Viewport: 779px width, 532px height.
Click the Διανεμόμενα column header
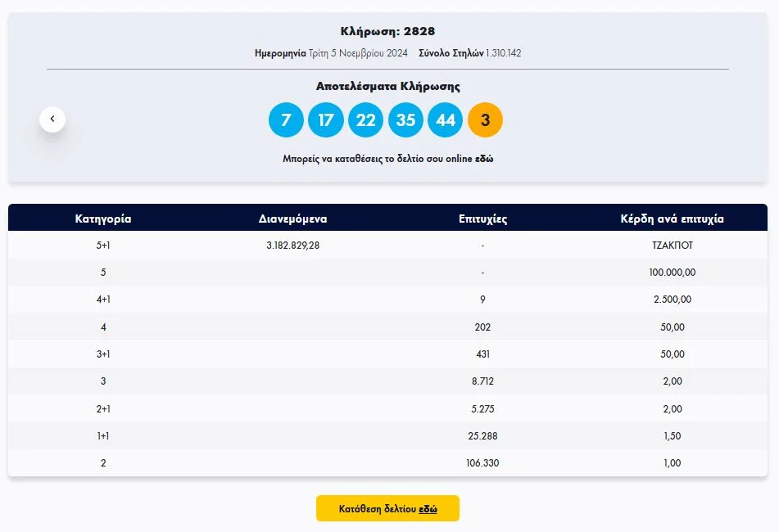click(x=293, y=219)
